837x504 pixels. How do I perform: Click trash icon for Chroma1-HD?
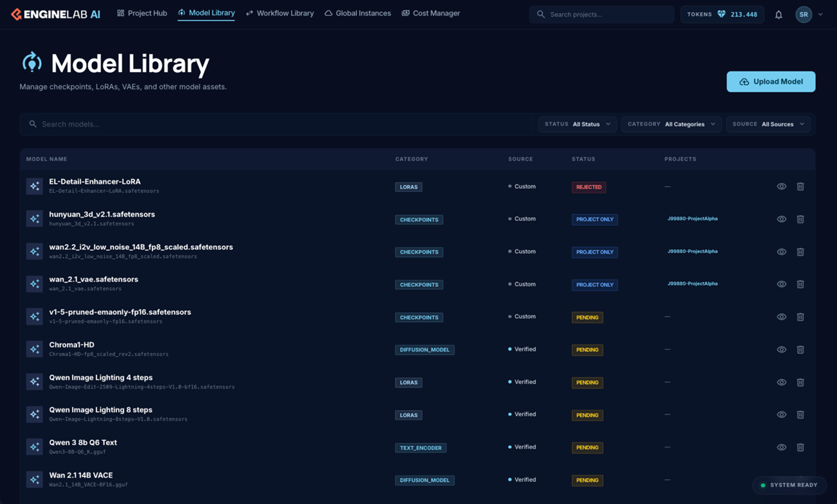click(x=800, y=350)
